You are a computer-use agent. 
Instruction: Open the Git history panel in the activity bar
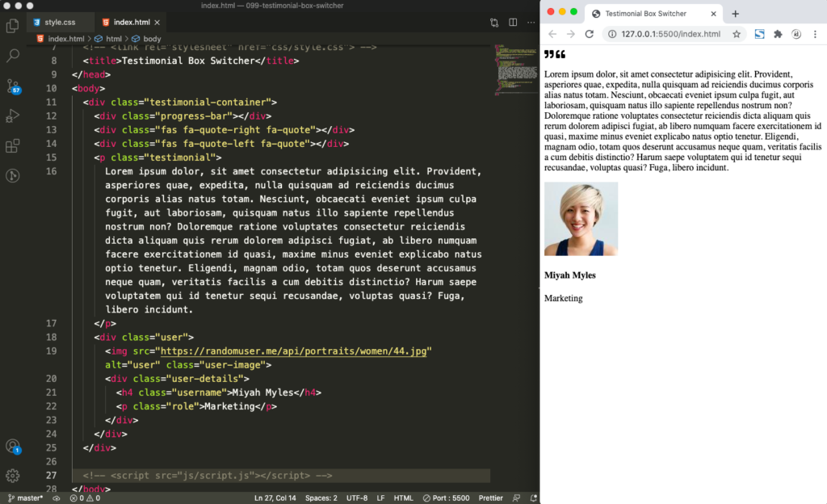tap(13, 175)
